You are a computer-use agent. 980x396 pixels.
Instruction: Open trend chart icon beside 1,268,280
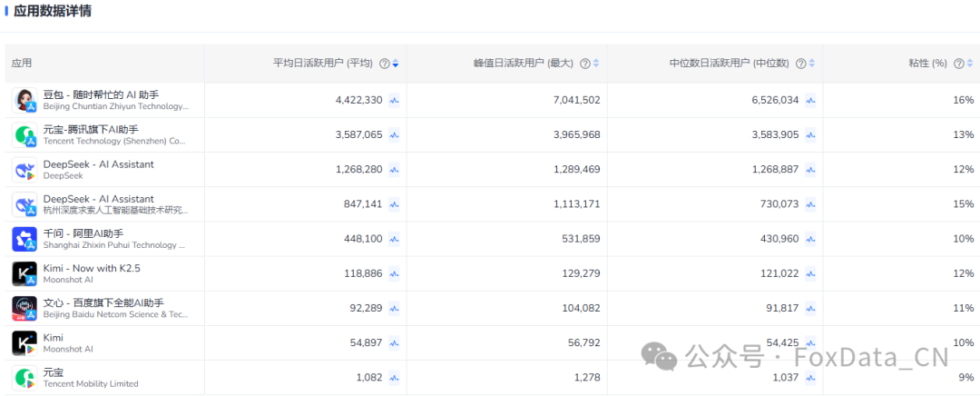394,170
